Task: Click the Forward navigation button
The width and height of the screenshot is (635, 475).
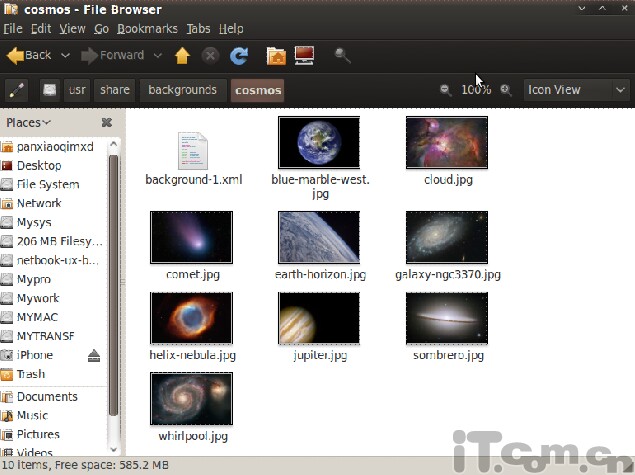Action: pyautogui.click(x=113, y=55)
